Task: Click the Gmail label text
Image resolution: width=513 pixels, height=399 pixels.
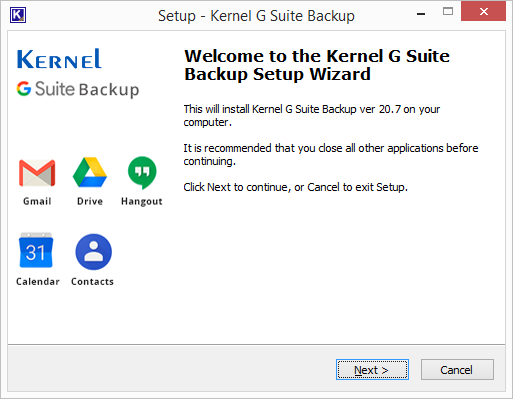Action: click(x=37, y=201)
